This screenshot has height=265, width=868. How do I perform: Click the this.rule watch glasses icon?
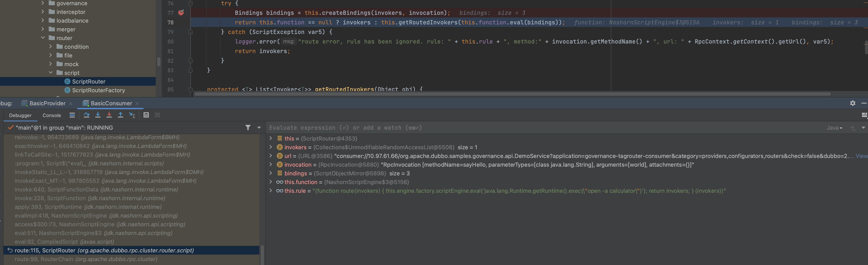(x=280, y=191)
